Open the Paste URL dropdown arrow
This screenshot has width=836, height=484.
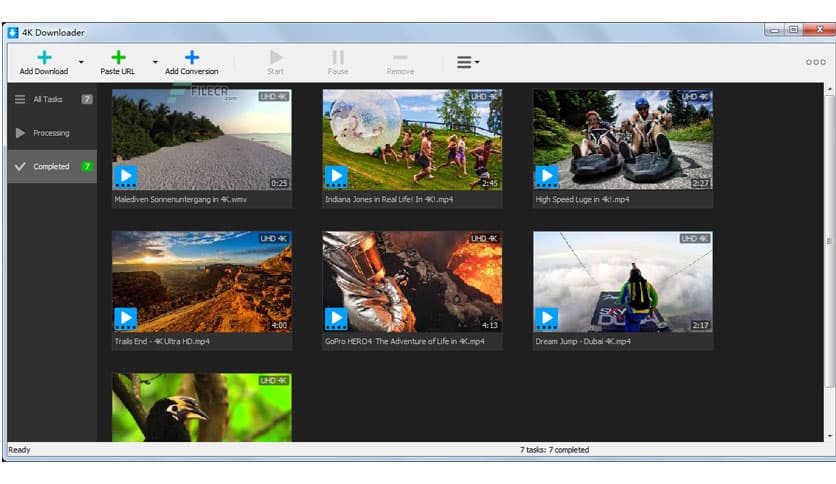tap(155, 62)
